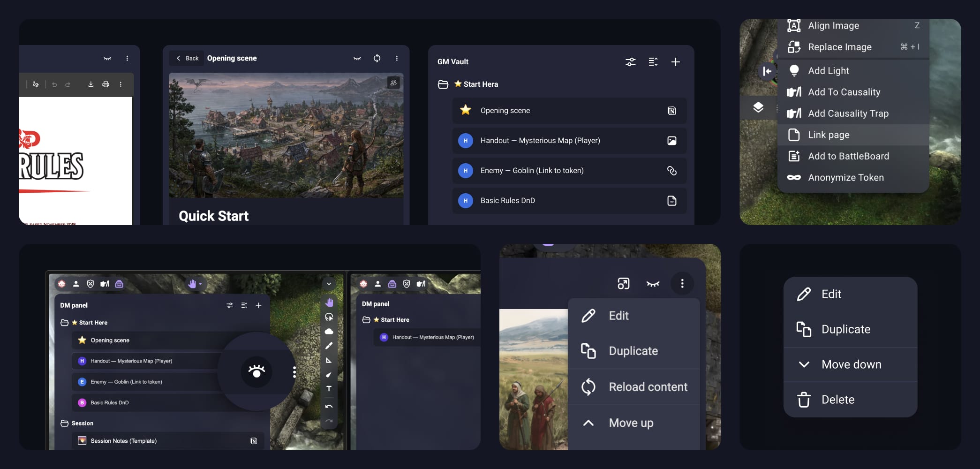Screen dimensions: 980x469
Task: Select Replace Image in the context menu
Action: [853, 47]
